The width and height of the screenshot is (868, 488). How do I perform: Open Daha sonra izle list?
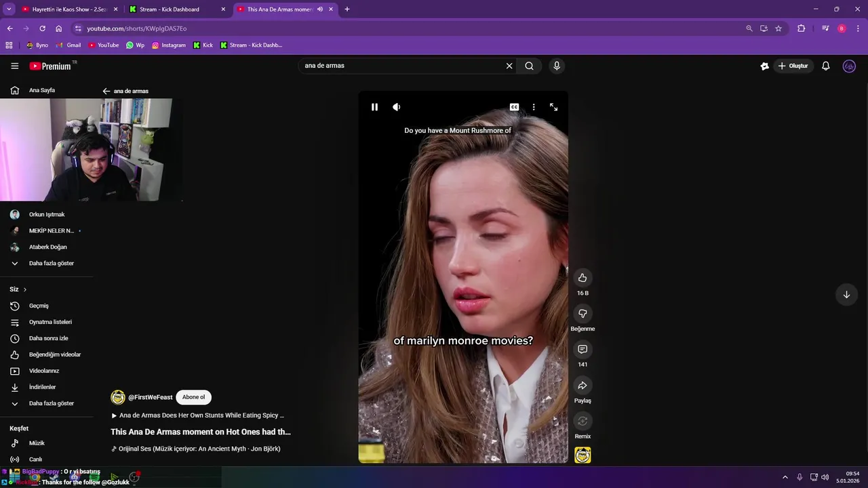click(x=47, y=338)
